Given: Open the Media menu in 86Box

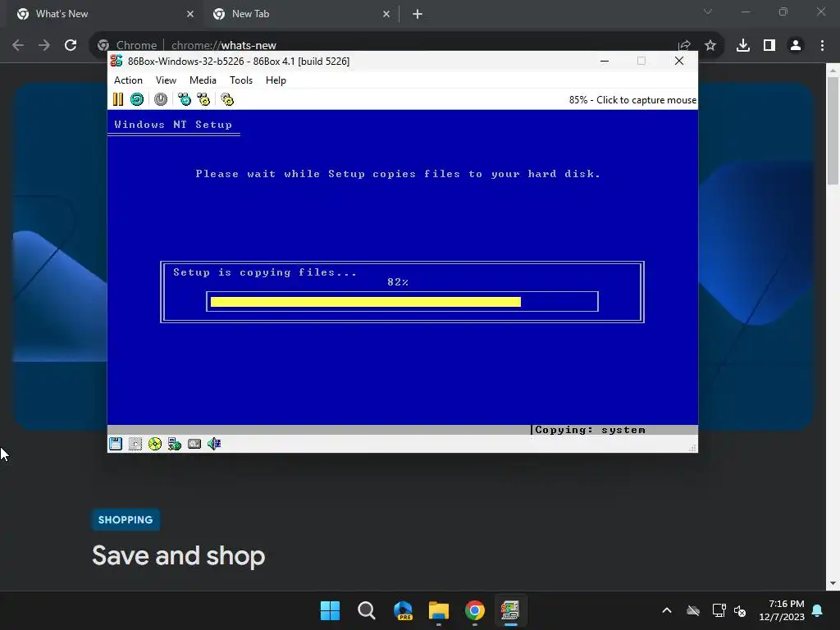Looking at the screenshot, I should [x=203, y=80].
